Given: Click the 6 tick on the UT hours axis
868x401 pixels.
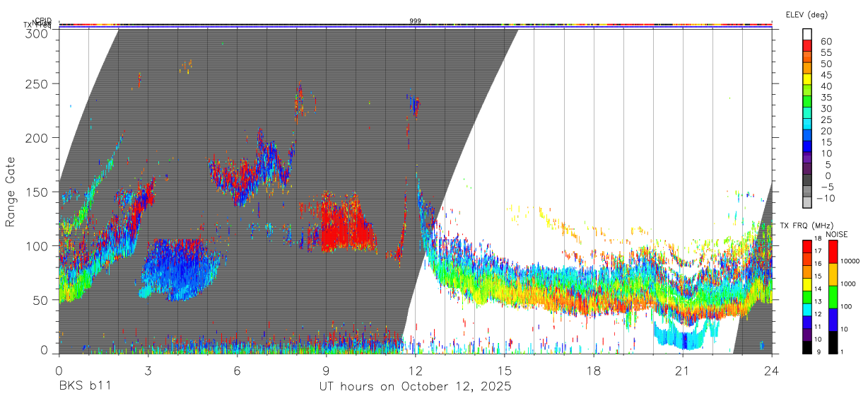Looking at the screenshot, I should pyautogui.click(x=237, y=370).
